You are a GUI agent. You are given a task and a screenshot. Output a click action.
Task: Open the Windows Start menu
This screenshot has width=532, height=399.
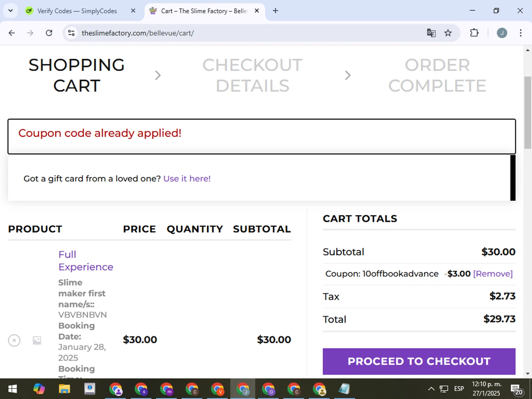12,389
